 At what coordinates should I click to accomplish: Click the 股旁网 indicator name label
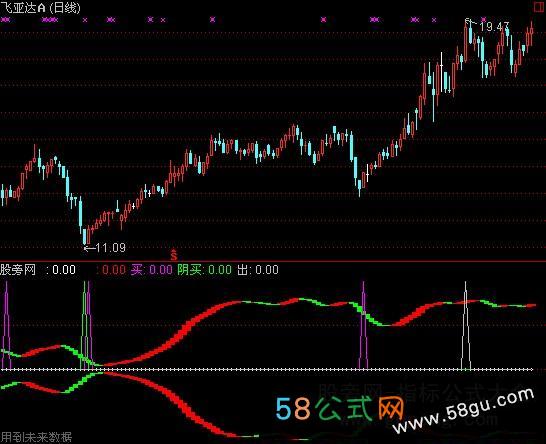click(x=18, y=270)
